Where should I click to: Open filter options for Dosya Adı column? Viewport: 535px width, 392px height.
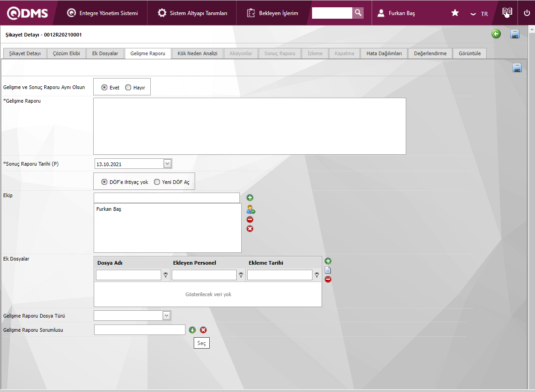point(165,275)
